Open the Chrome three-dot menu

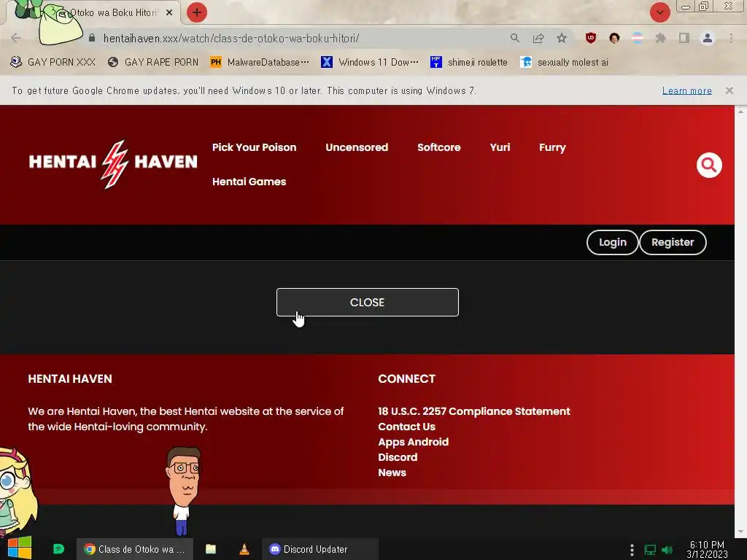731,38
